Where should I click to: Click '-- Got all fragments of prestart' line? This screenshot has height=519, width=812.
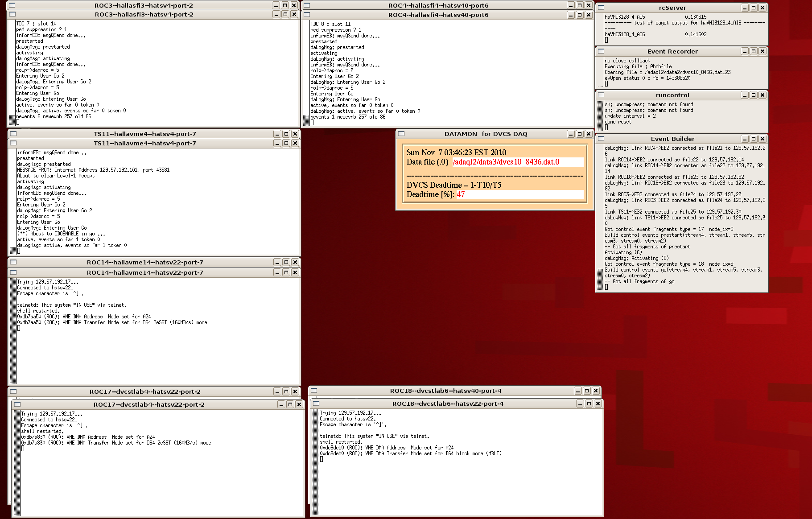(647, 247)
